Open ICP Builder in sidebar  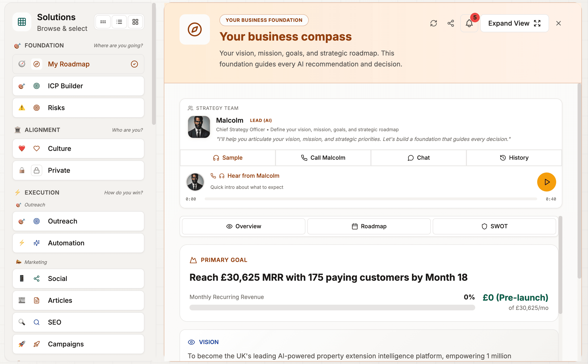point(78,86)
